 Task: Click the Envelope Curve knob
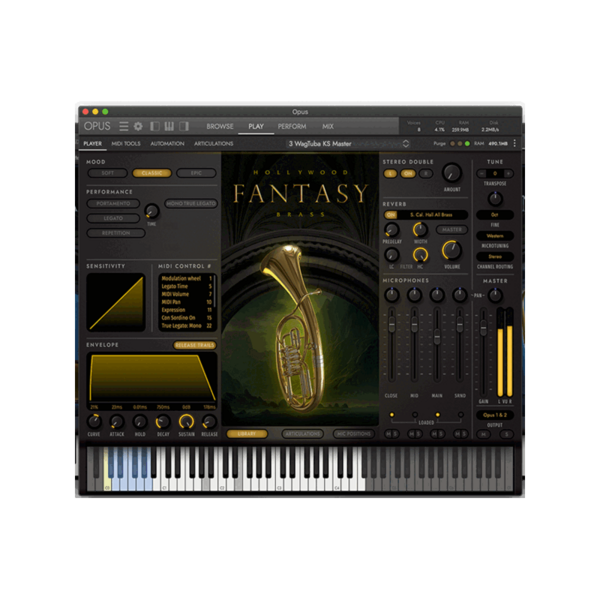pos(94,422)
